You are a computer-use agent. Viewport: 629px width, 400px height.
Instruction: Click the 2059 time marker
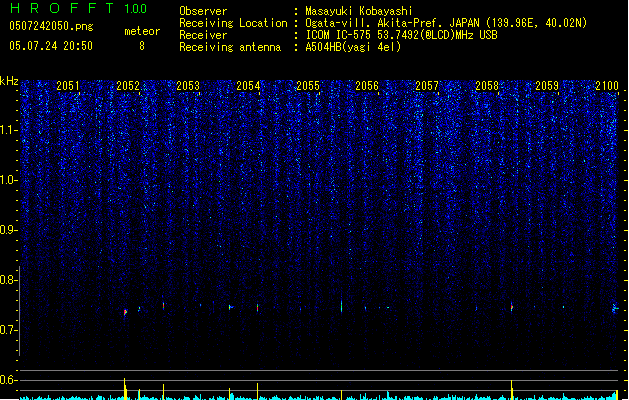click(x=547, y=86)
